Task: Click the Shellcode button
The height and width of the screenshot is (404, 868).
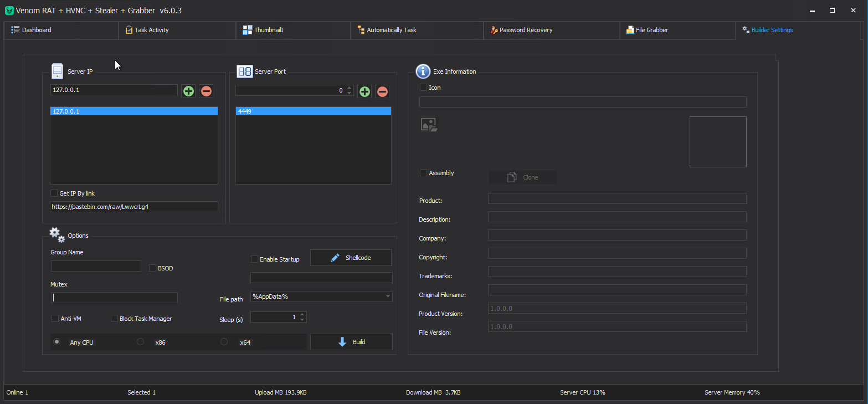Action: (351, 258)
